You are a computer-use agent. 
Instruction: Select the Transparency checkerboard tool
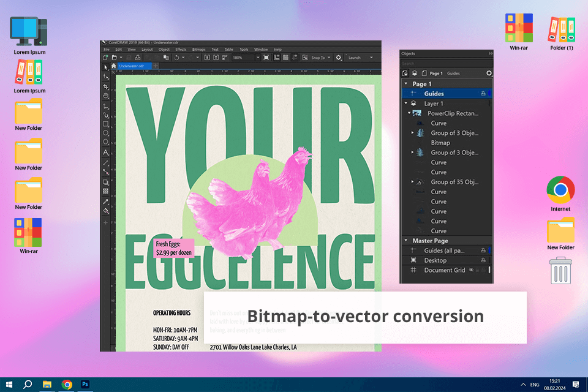(106, 191)
